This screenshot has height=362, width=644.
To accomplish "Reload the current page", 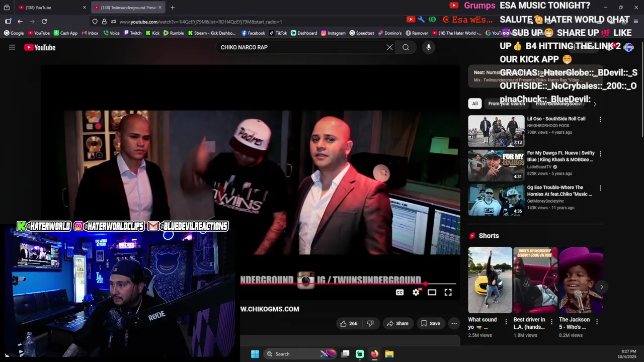I will pos(44,22).
